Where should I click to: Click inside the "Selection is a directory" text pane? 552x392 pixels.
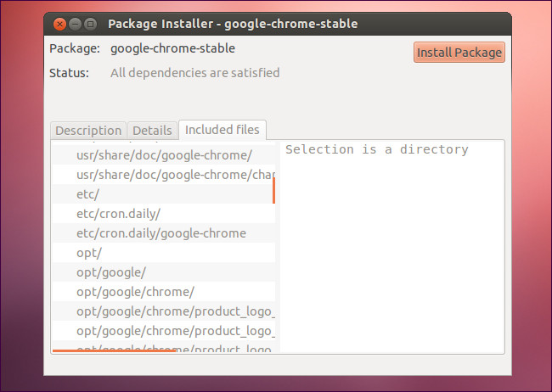391,246
